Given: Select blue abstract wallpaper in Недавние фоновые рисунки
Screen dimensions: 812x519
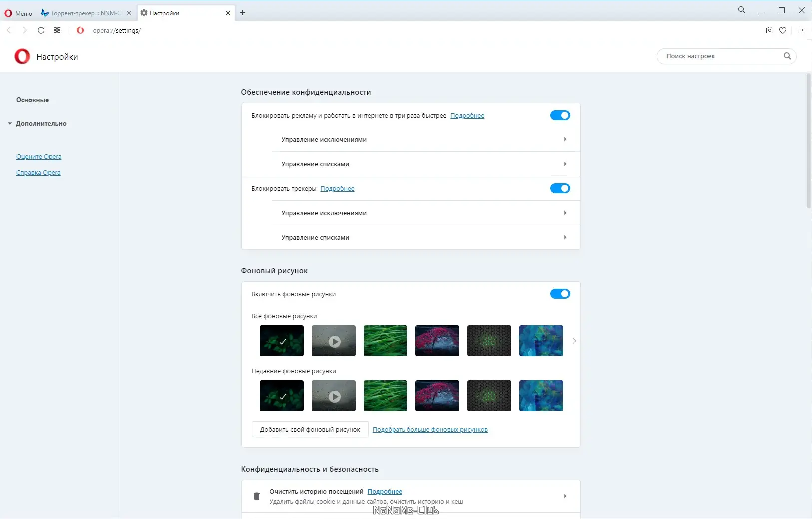Looking at the screenshot, I should click(x=541, y=396).
